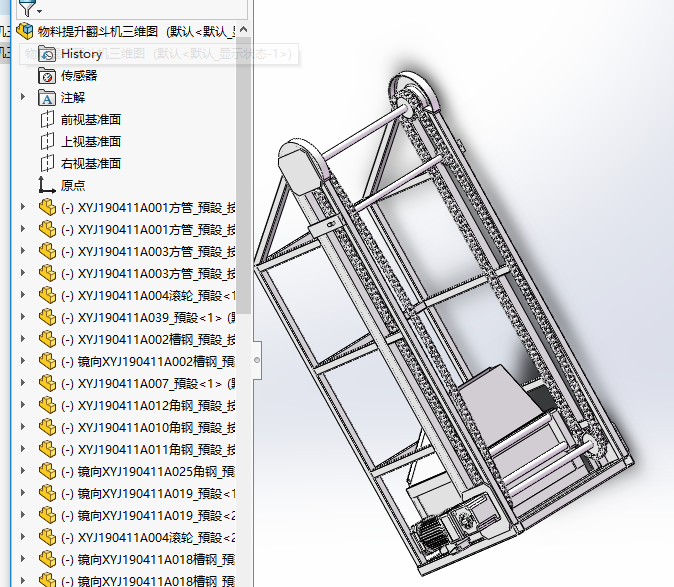
Task: Expand the XYJ190411A012角钢 component
Action: point(23,405)
